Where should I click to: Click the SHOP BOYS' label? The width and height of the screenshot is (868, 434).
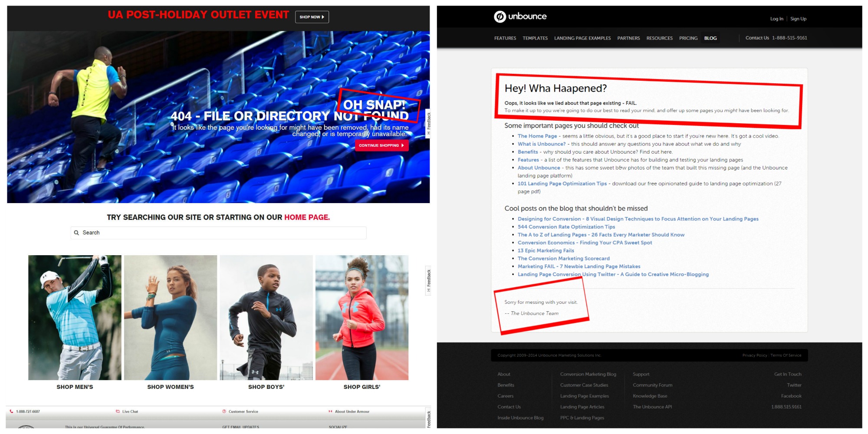266,387
